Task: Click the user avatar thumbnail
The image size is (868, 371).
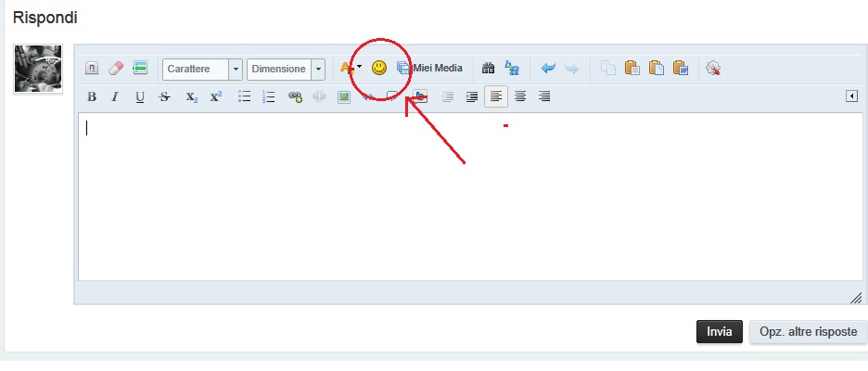Action: click(x=38, y=69)
